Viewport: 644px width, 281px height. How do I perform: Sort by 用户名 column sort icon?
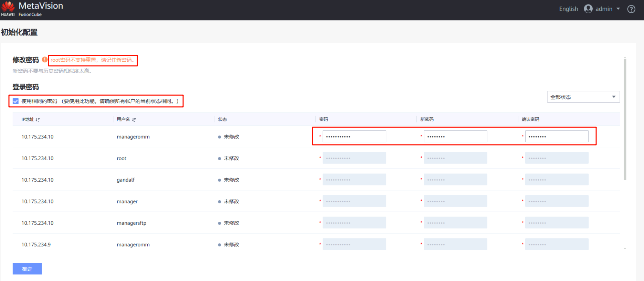(x=134, y=120)
